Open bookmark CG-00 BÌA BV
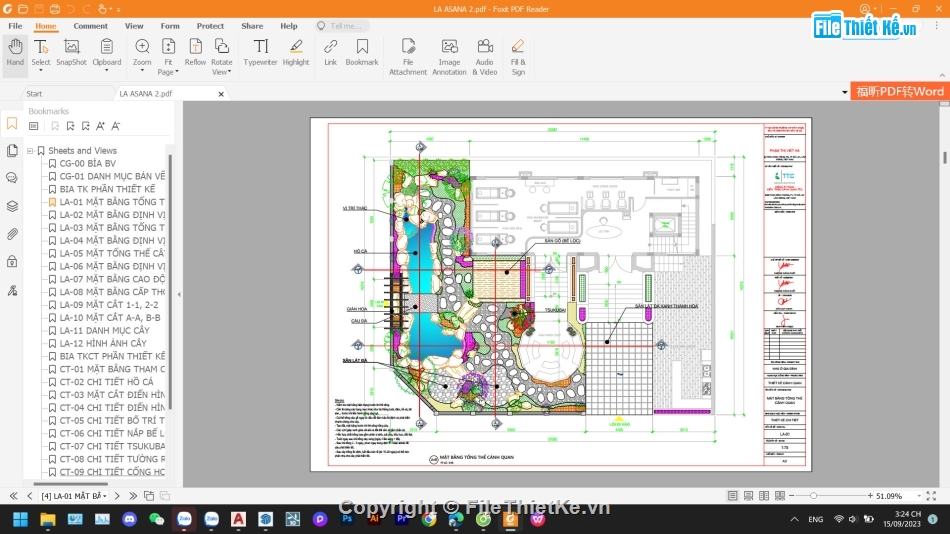This screenshot has height=534, width=950. point(88,164)
